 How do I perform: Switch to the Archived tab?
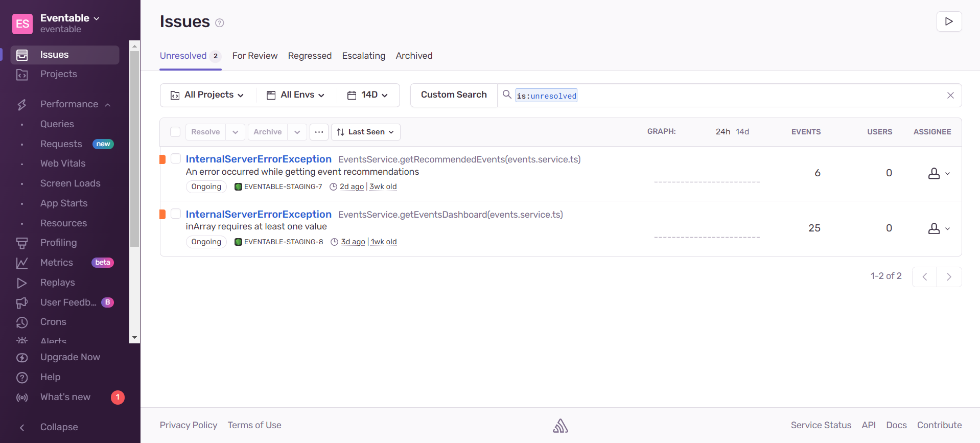[414, 56]
